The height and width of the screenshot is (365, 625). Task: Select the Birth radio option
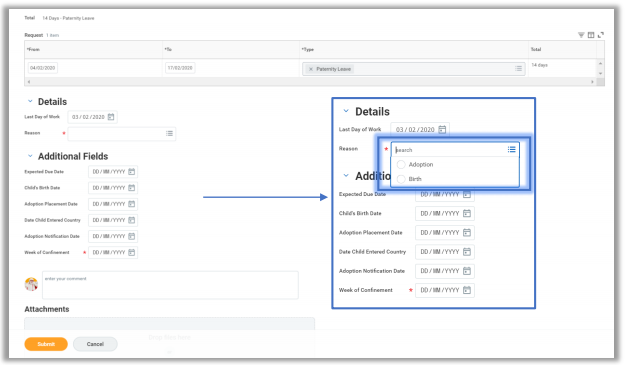(x=401, y=179)
